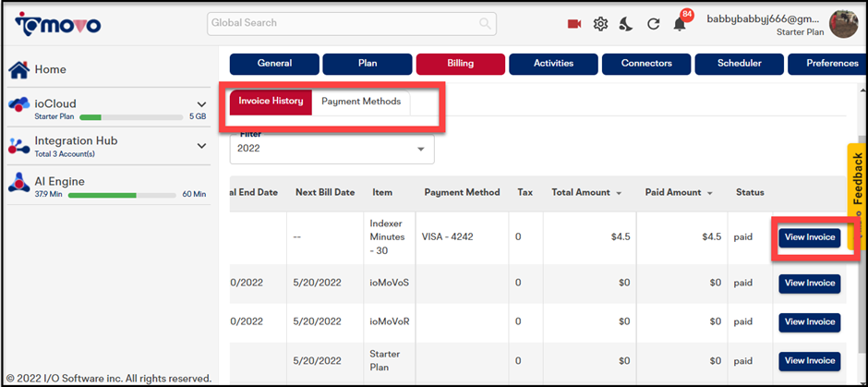Sort by Paid Amount column arrow

coord(708,193)
